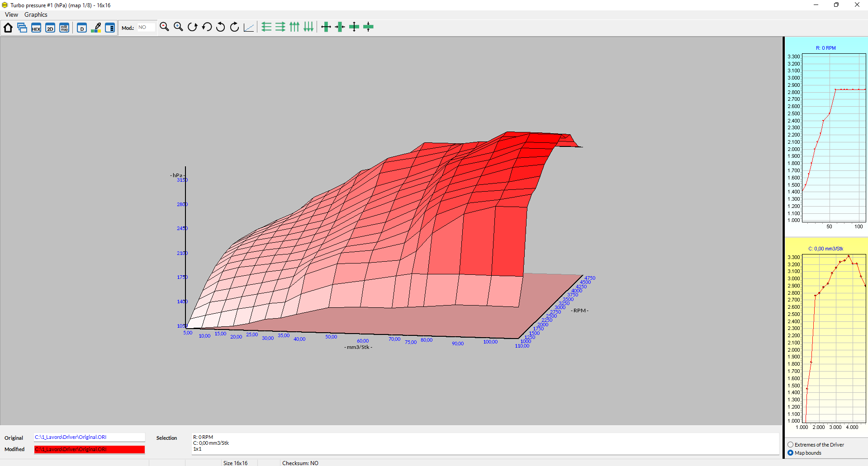Select the Map bounds radio button
The image size is (868, 466).
790,453
